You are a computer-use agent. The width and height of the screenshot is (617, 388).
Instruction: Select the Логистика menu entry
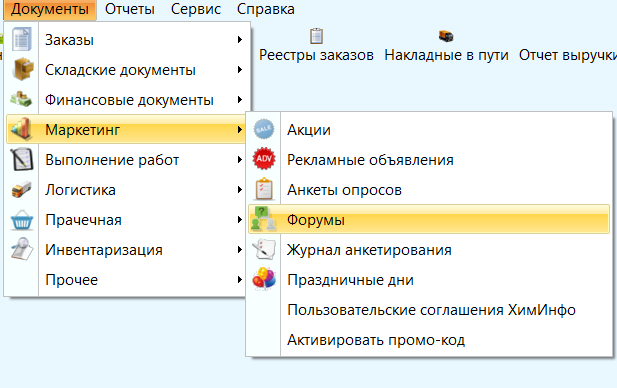tap(126, 190)
